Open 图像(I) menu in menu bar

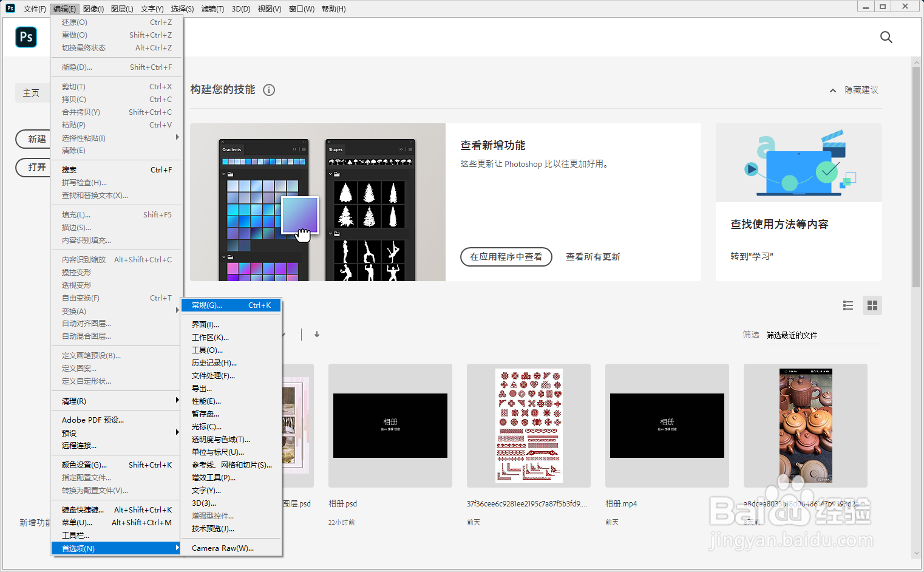(93, 9)
